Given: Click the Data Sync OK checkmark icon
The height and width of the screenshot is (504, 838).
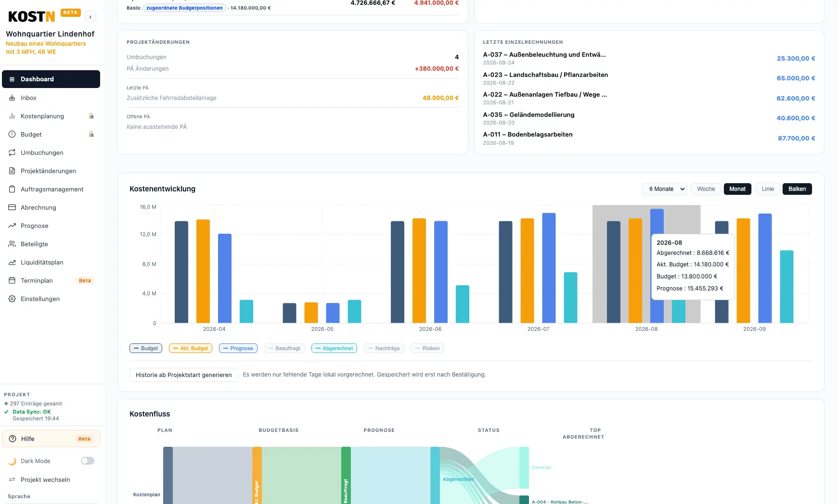Looking at the screenshot, I should click(x=6, y=412).
